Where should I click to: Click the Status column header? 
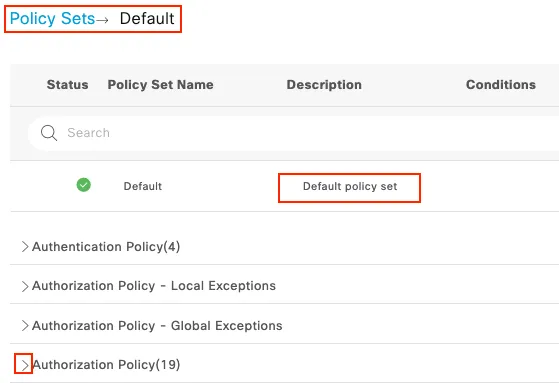[67, 85]
